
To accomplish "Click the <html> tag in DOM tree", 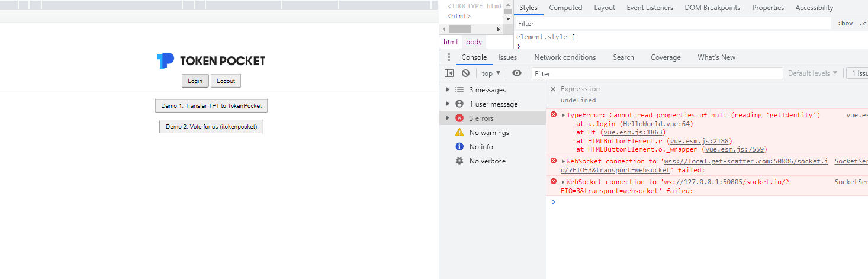I will coord(459,16).
